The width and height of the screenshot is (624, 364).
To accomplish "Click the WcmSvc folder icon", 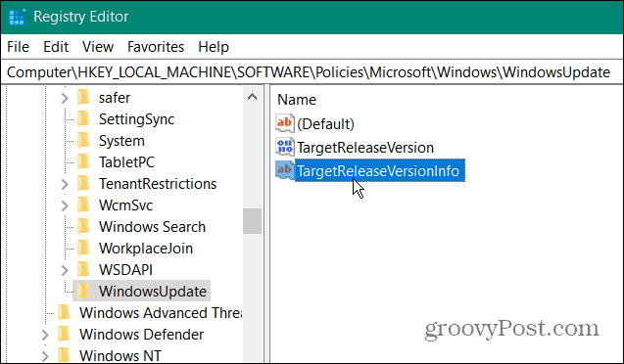I will pyautogui.click(x=83, y=205).
